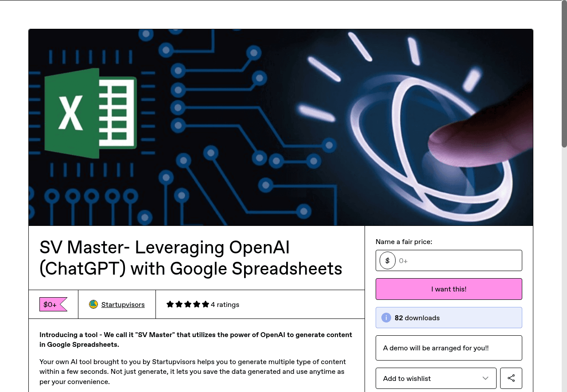Click the demo will be arranged notice
This screenshot has height=392, width=567.
pos(449,348)
